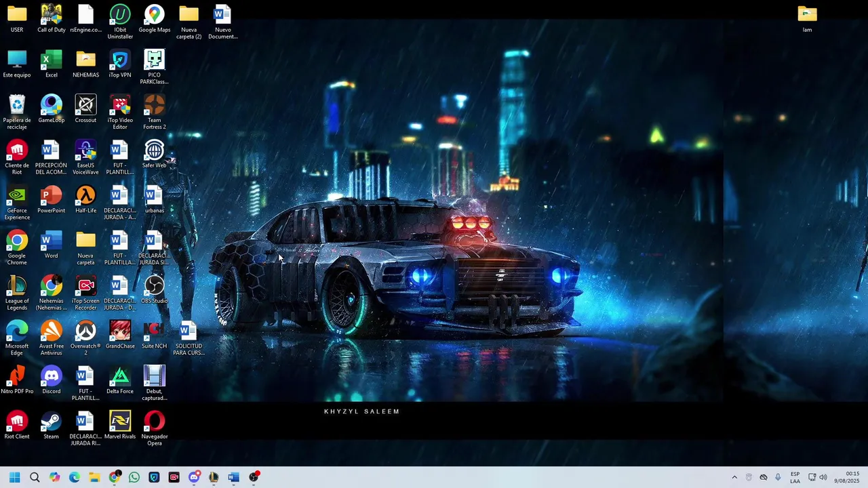Select PERCEPCIÓN DEL ACOM... document

[52, 157]
